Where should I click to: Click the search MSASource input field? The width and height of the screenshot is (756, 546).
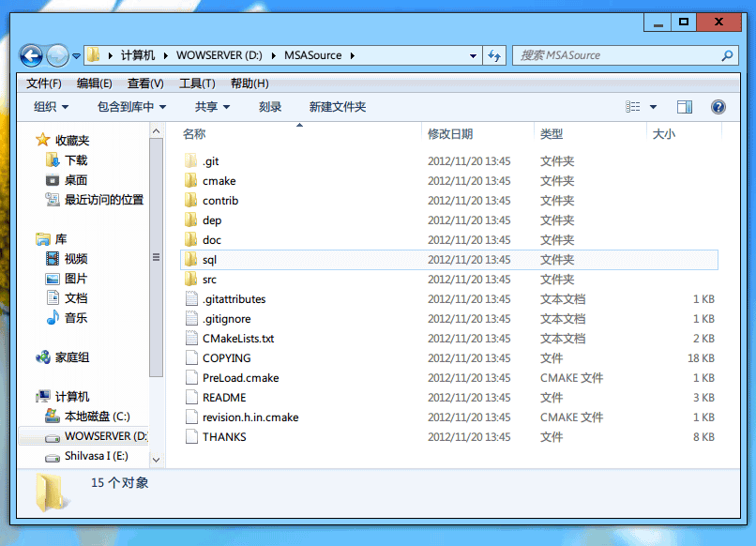click(614, 55)
